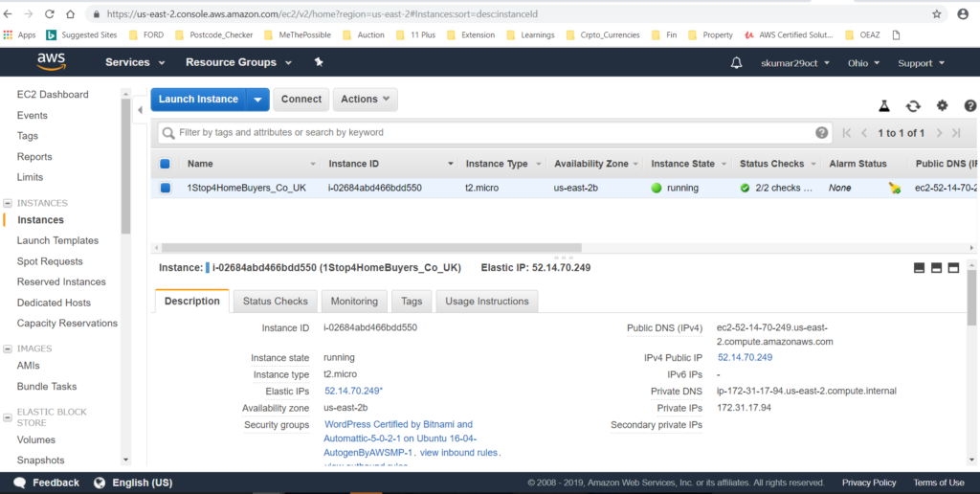Select the half-height details pane layout icon

point(936,268)
